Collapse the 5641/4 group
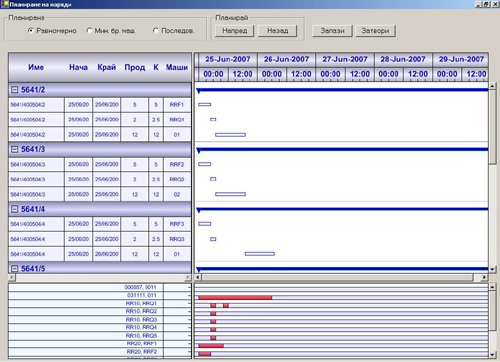The image size is (500, 362). pyautogui.click(x=14, y=209)
